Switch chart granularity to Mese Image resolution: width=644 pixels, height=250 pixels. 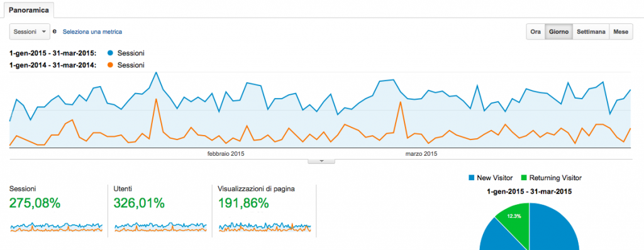pos(621,31)
